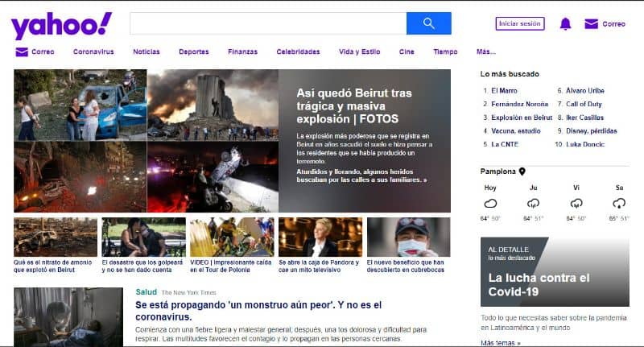Open 'Se abre la caja de Pandora' story
Screen dimensions: 644x347
pos(319,266)
